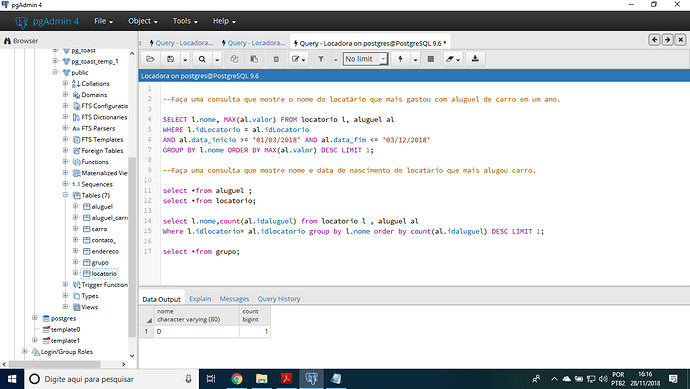Expand the carro table node
690x389 pixels.
pos(75,228)
